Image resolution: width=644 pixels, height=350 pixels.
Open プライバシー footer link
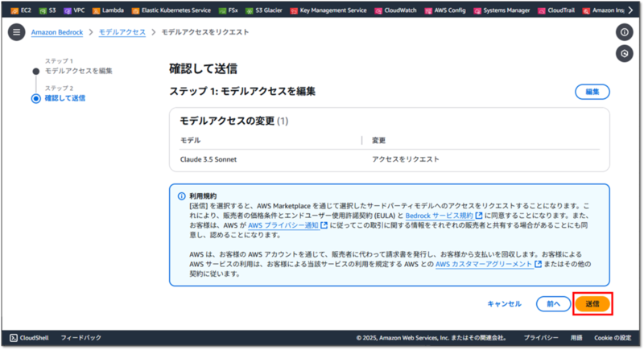(x=541, y=338)
